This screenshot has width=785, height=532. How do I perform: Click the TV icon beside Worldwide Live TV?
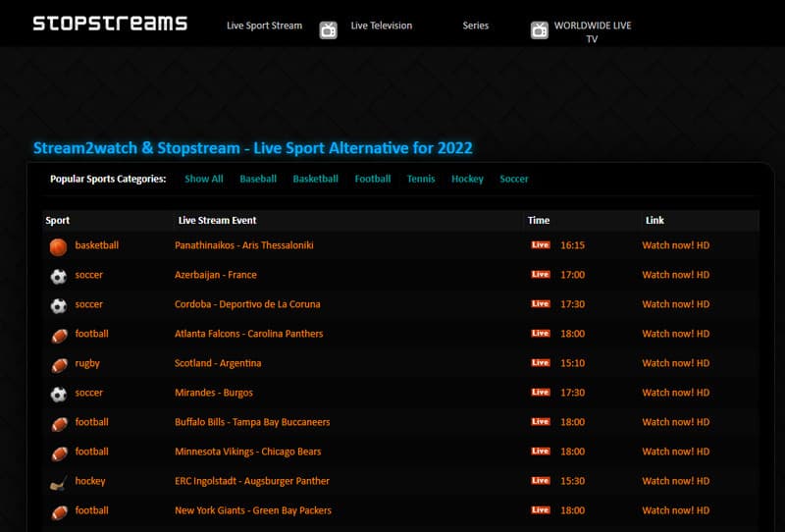540,29
